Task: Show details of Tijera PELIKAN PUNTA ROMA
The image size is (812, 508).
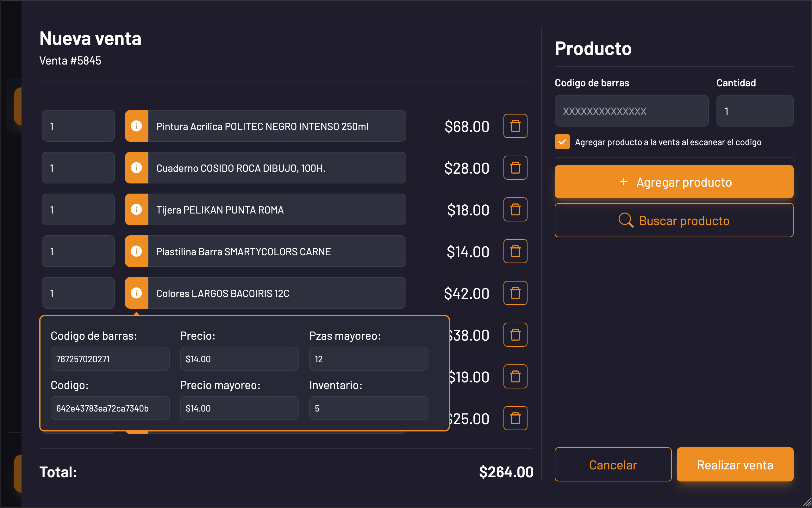Action: pos(136,209)
